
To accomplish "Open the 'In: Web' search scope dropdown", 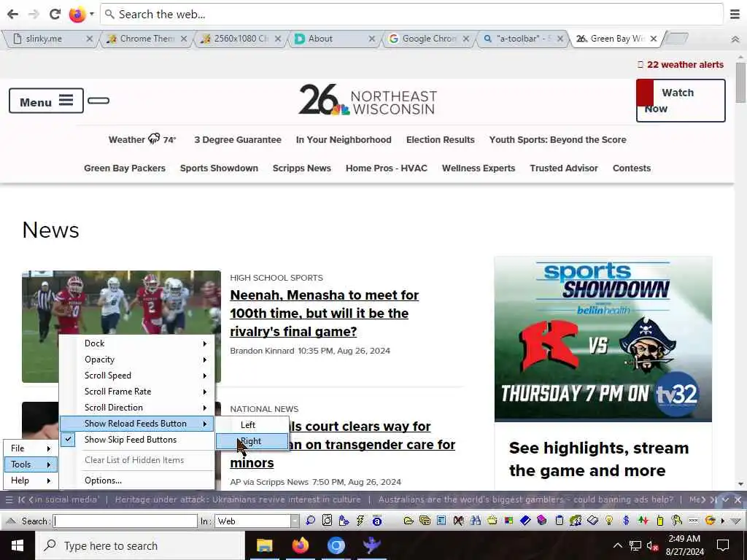I will [295, 521].
